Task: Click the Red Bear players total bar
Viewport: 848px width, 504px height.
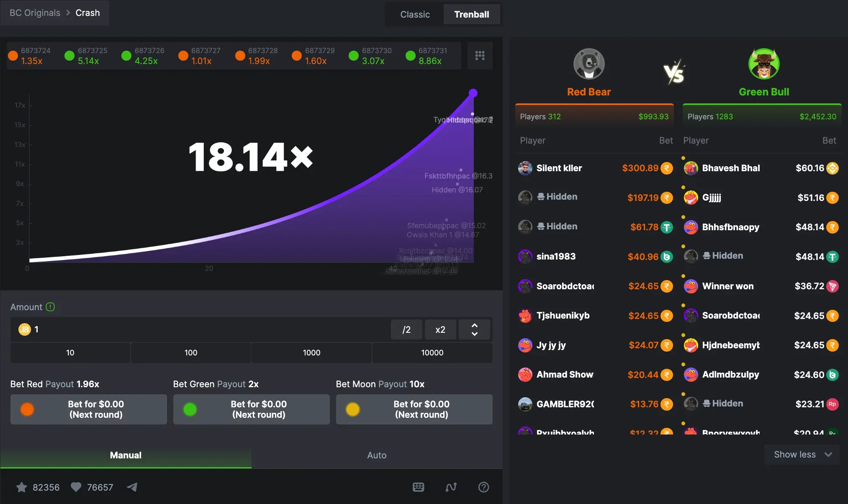Action: click(594, 116)
